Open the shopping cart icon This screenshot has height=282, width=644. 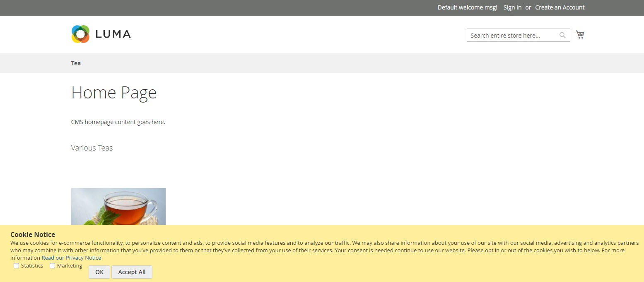coord(580,35)
